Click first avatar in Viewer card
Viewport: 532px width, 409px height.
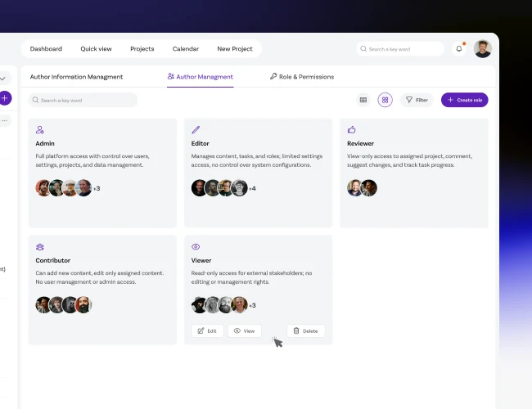199,305
